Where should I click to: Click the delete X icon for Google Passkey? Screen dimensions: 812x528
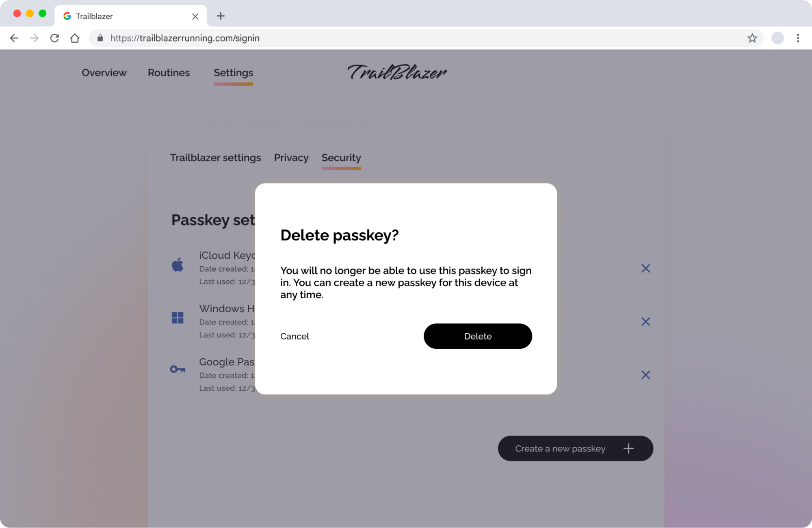[646, 375]
